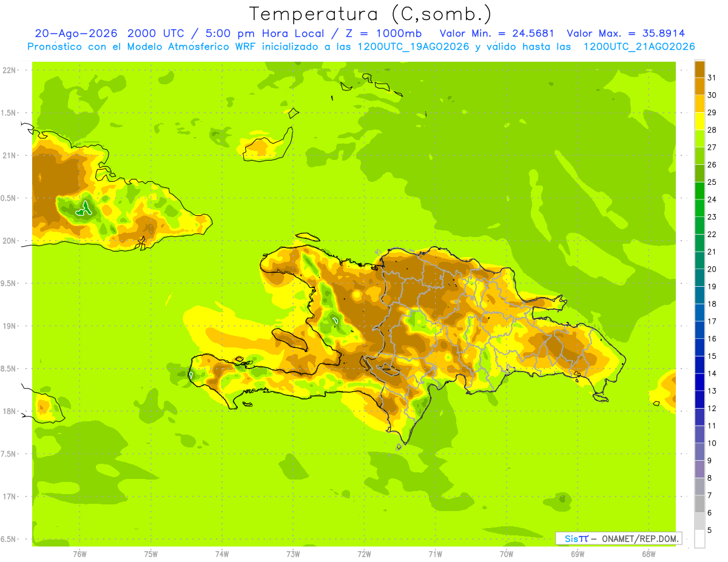Click the legend value '25'

click(712, 182)
